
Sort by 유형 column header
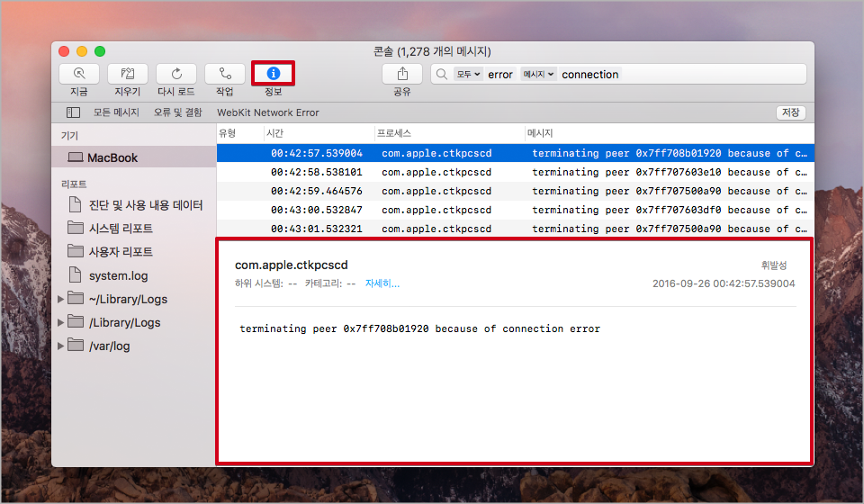(x=239, y=133)
